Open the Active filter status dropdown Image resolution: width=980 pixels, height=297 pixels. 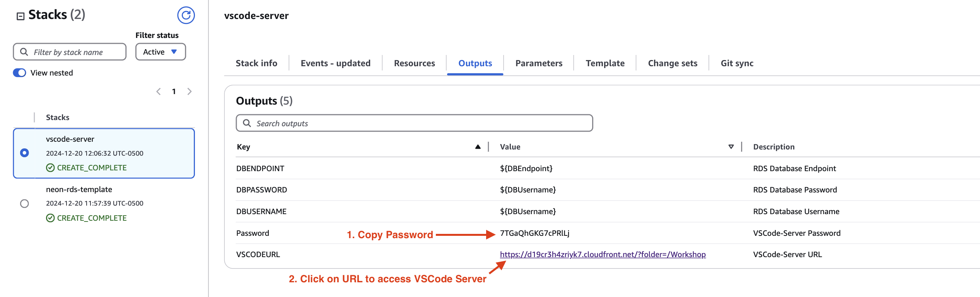pyautogui.click(x=160, y=52)
